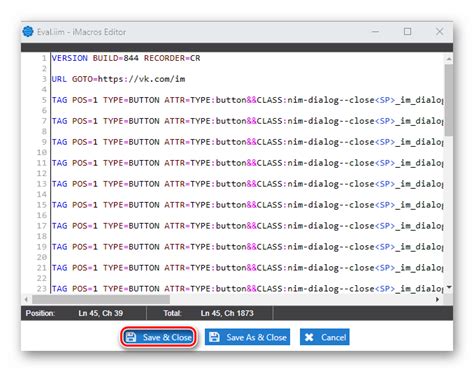Image resolution: width=474 pixels, height=376 pixels.
Task: Place cursor in TAG line 13
Action: (247, 184)
